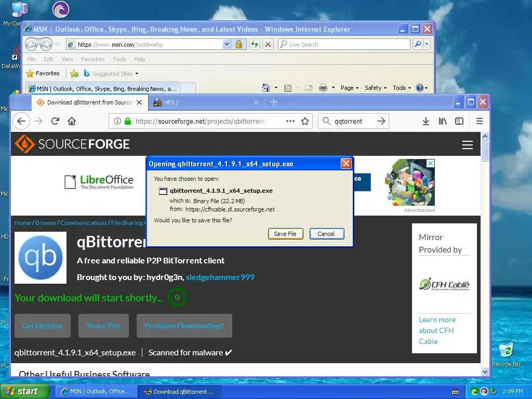Click the File Sharing breadcrumb link

click(x=127, y=223)
